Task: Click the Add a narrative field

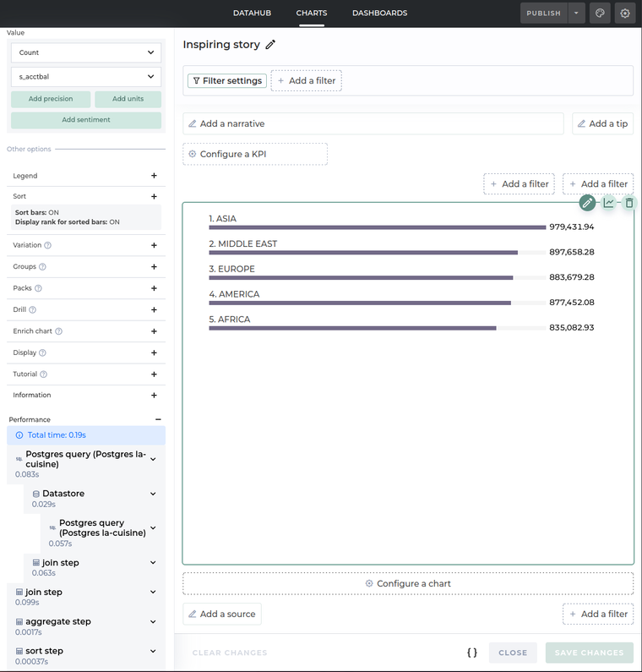Action: (x=373, y=123)
